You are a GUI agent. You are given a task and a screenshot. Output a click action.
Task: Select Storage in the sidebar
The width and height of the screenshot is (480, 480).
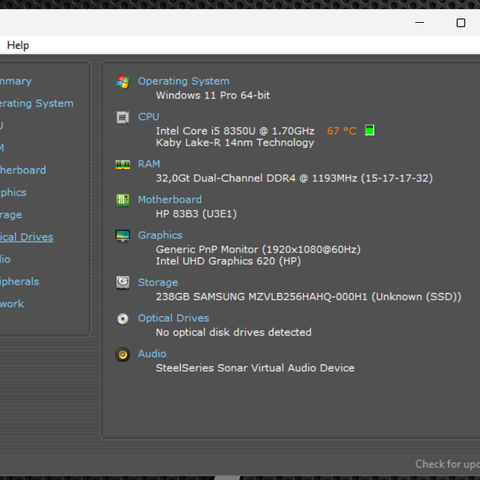pos(11,215)
